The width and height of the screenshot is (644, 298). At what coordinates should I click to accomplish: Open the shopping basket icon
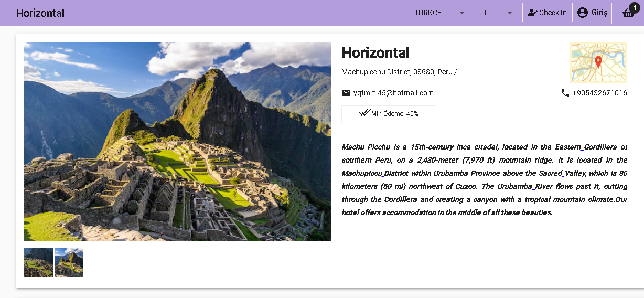pyautogui.click(x=628, y=14)
